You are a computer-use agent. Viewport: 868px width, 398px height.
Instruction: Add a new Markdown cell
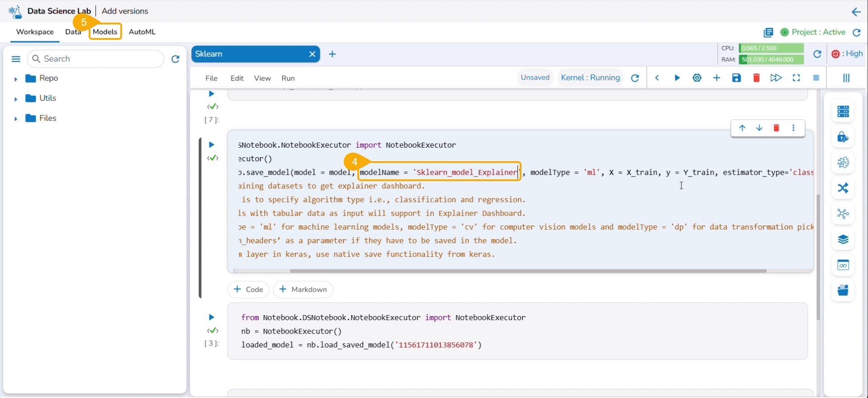click(303, 289)
